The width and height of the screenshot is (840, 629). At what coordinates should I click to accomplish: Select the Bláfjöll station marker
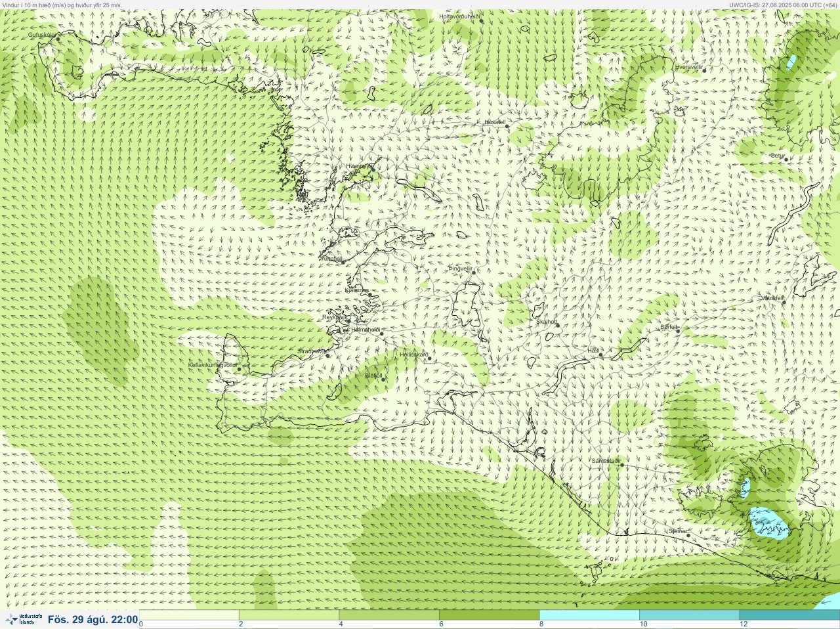click(384, 380)
